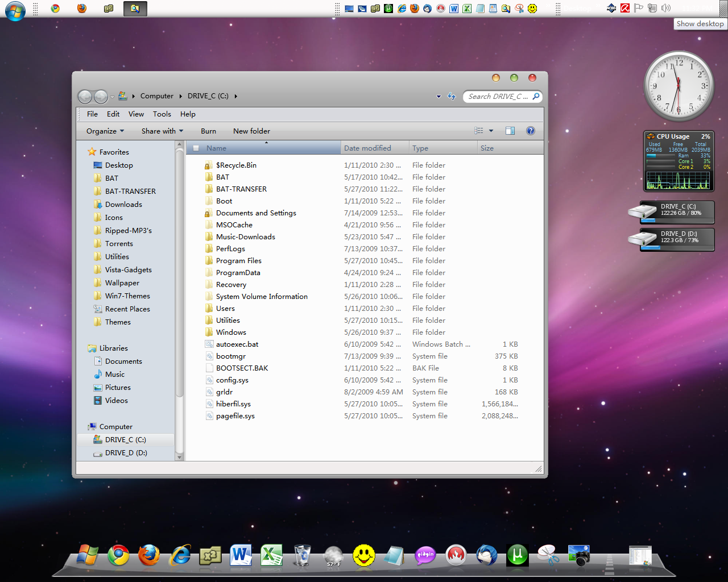Toggle the preview pane in Explorer
Image resolution: width=728 pixels, height=582 pixels.
click(x=510, y=131)
